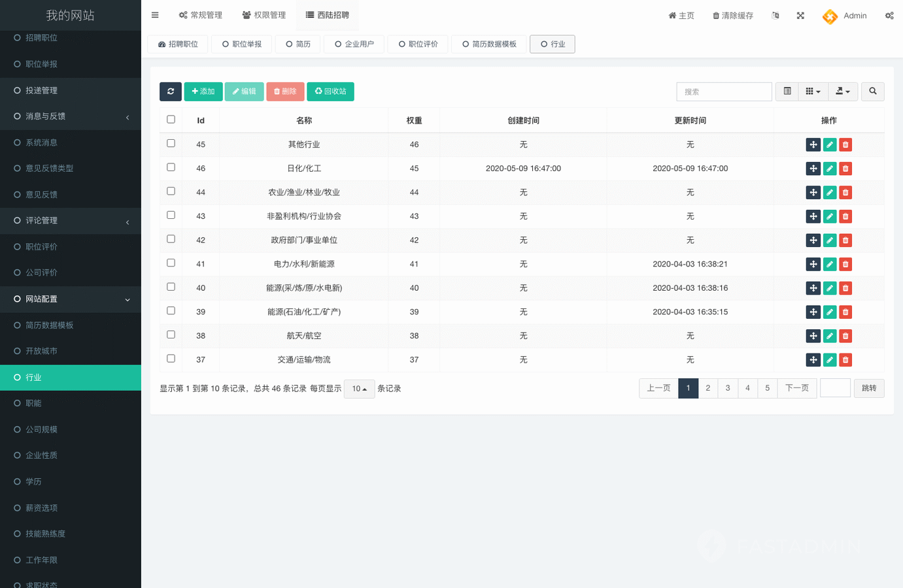Open the columns visibility dropdown
903x588 pixels.
813,91
